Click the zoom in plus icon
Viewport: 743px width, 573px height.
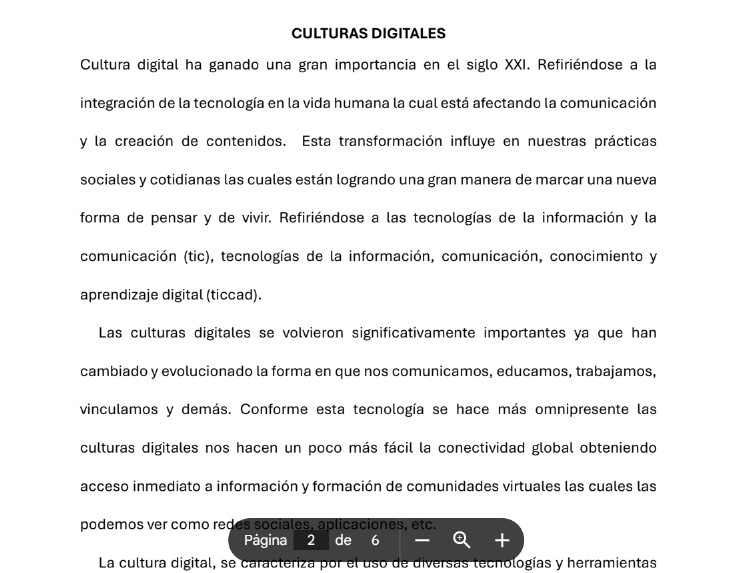click(502, 540)
